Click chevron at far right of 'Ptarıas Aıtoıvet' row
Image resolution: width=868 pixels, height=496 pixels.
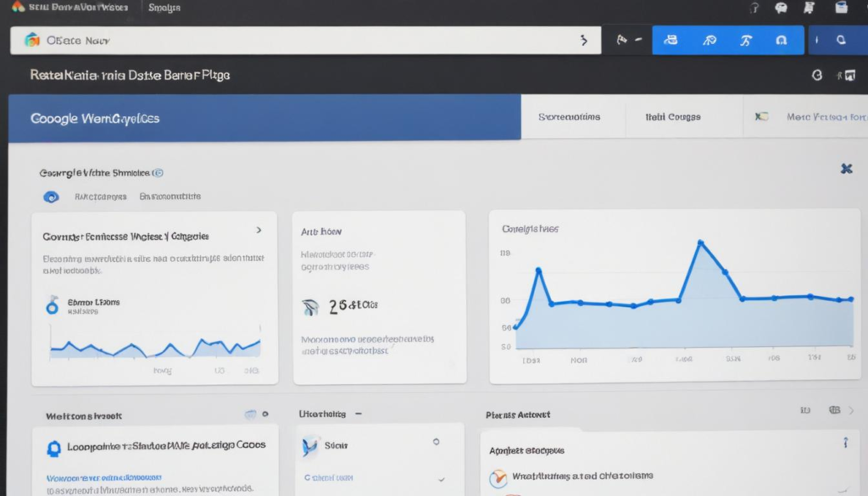click(x=851, y=410)
